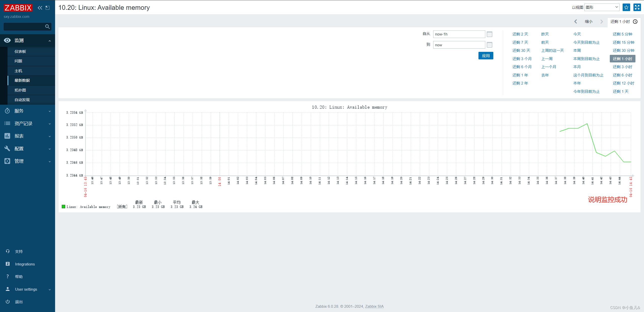Click the 管理 gear icon
644x312 pixels.
[x=7, y=161]
